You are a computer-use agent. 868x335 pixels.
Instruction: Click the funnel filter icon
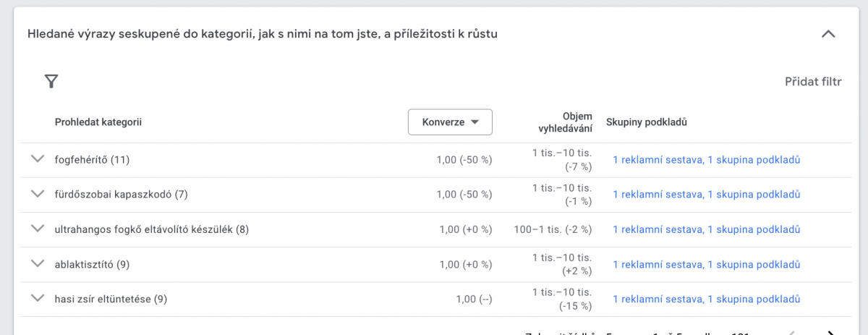(51, 81)
